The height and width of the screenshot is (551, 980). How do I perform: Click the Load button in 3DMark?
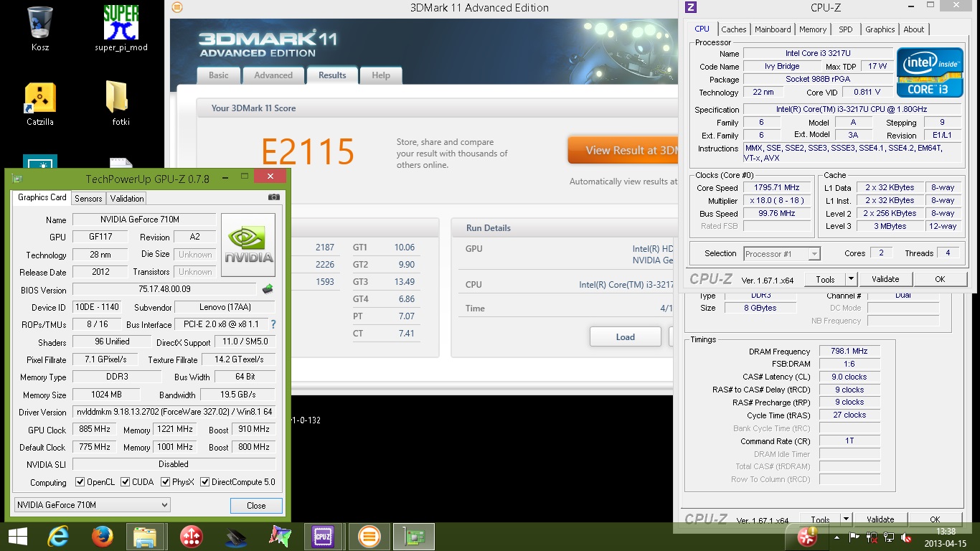tap(625, 336)
